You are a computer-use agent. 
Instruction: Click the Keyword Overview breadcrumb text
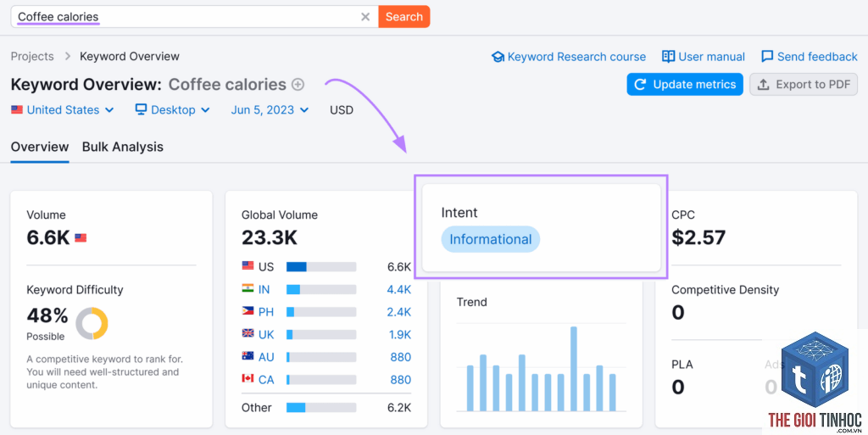coord(130,57)
